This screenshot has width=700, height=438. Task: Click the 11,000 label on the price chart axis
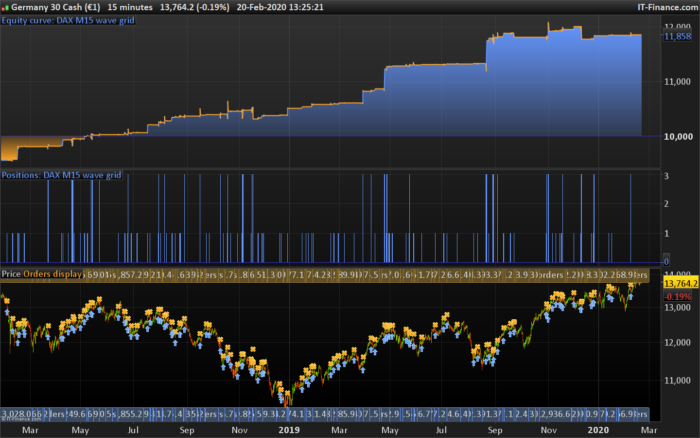coord(677,380)
